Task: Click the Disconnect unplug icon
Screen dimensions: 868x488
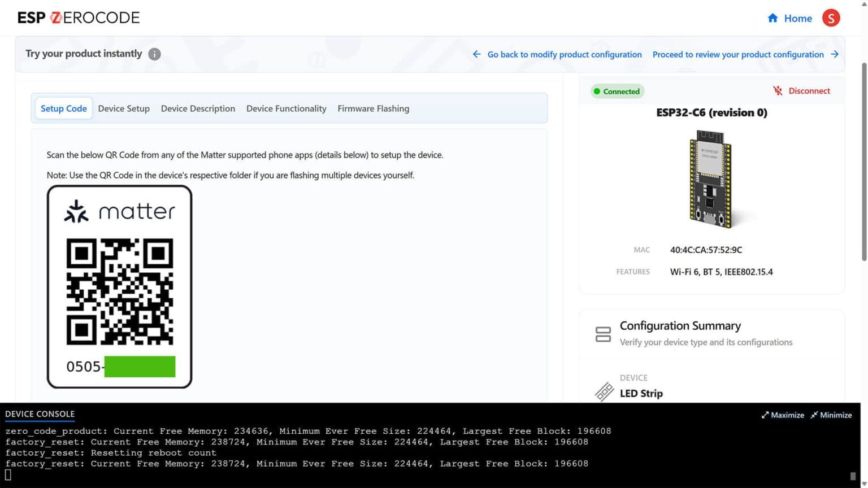Action: 778,91
